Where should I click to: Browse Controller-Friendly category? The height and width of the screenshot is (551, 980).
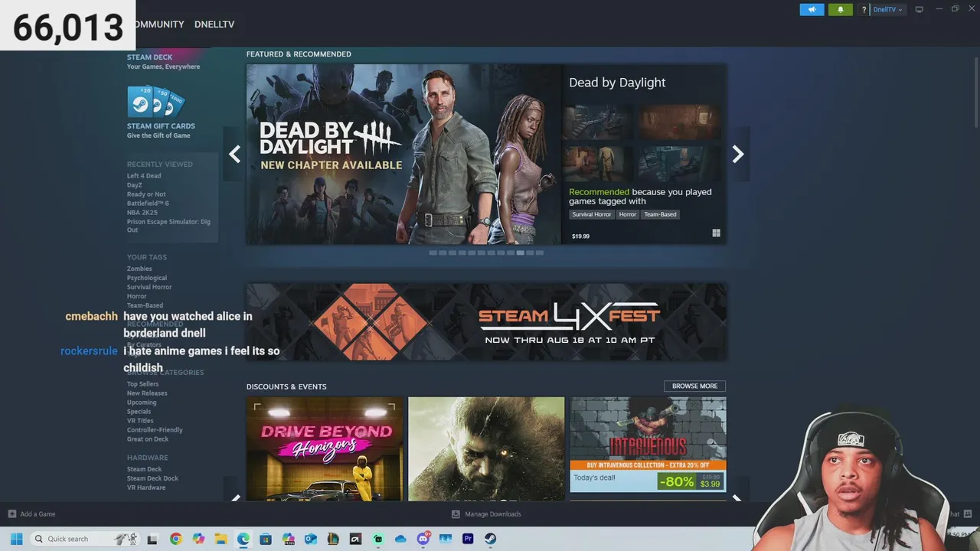(x=155, y=430)
